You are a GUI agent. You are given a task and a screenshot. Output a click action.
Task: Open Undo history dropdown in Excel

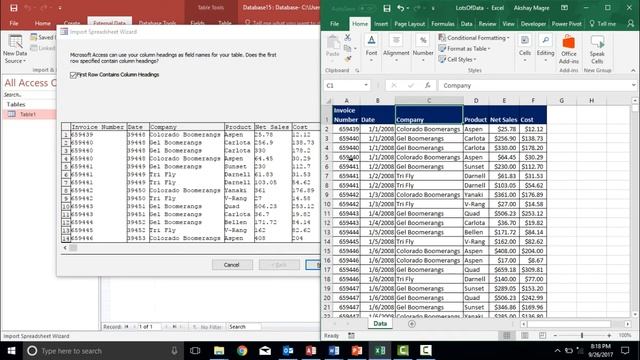pos(408,8)
